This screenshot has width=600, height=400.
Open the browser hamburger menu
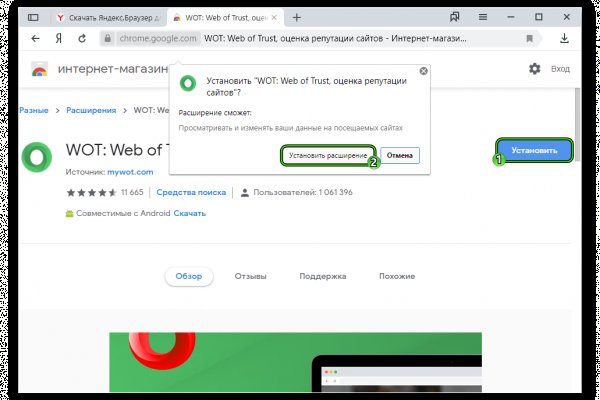pos(482,17)
